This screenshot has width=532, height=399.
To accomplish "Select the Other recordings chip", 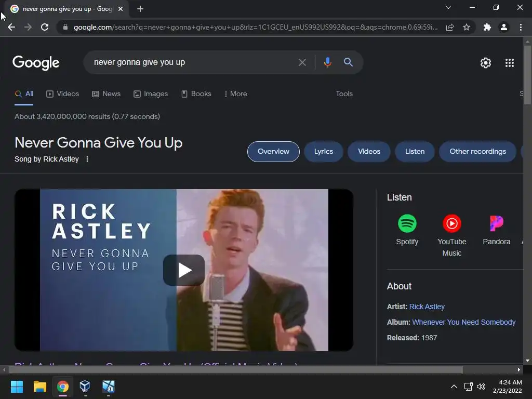I will coord(477,152).
